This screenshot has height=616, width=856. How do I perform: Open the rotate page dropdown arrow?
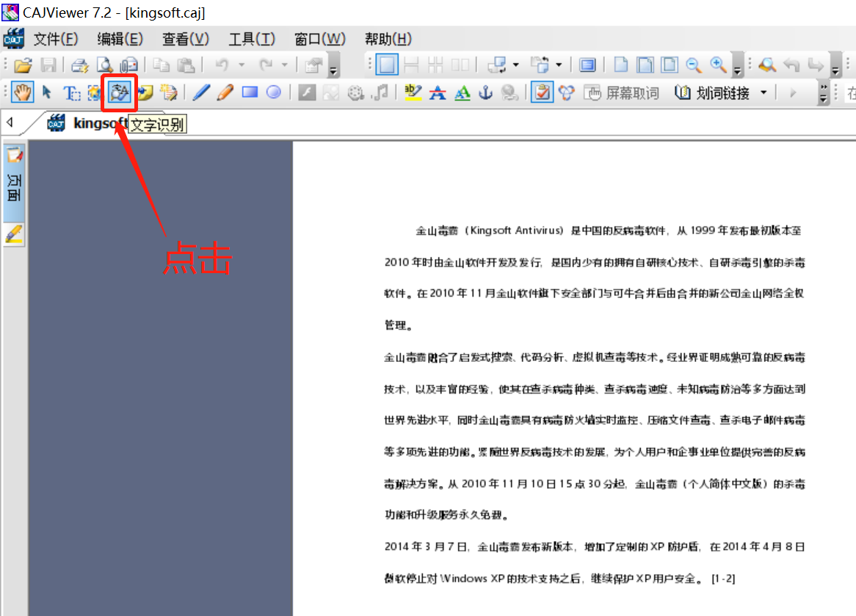click(x=515, y=65)
